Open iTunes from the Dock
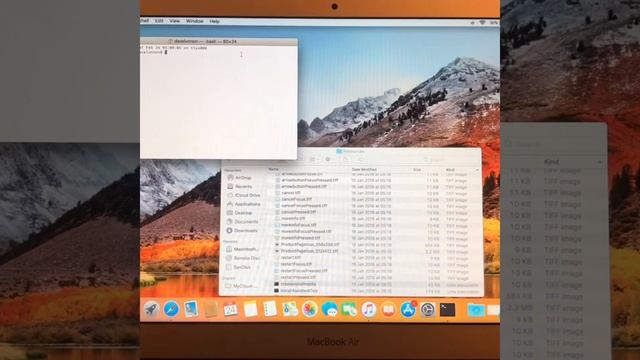The image size is (640, 360). point(369,309)
